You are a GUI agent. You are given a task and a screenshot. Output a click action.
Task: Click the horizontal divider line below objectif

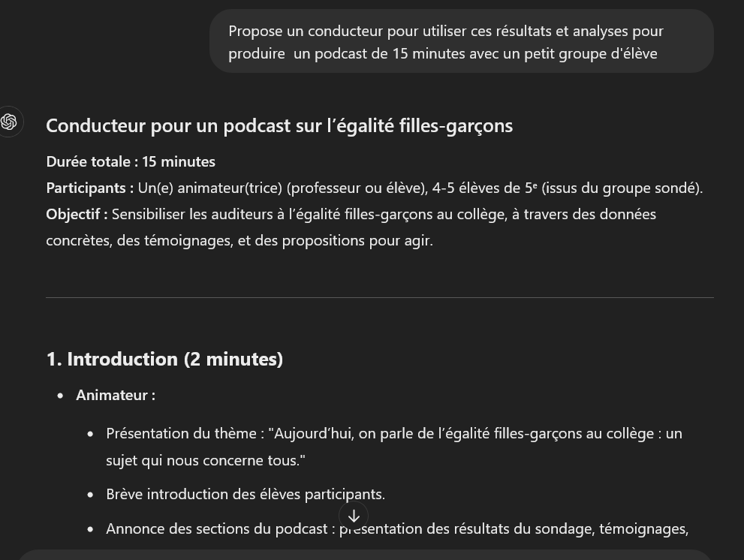point(380,297)
